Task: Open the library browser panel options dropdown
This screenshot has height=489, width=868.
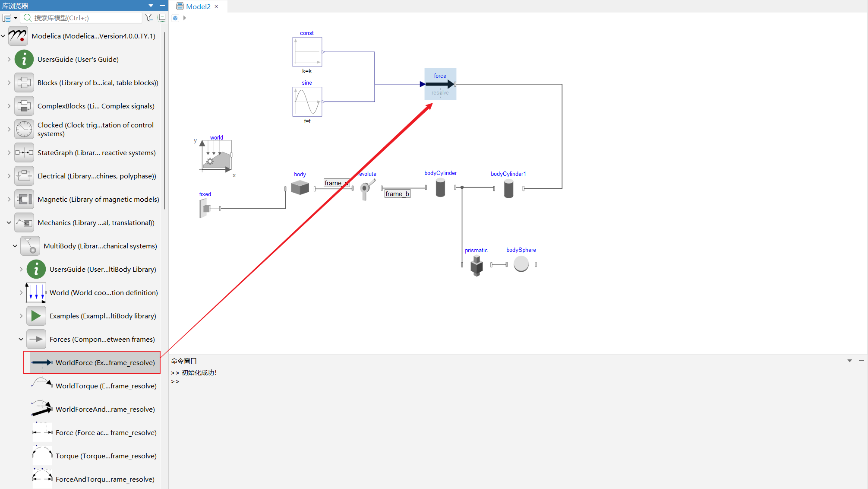Action: 151,6
